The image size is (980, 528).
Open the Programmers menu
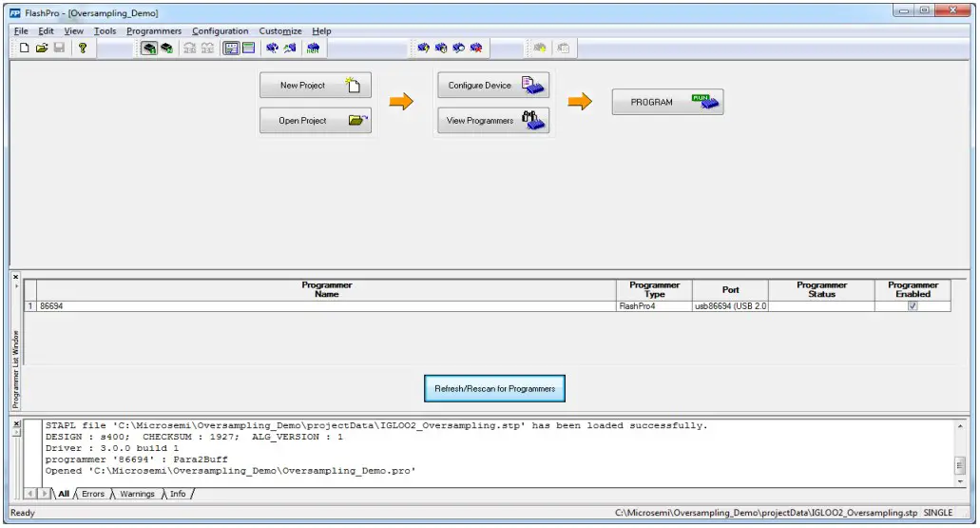[x=154, y=30]
